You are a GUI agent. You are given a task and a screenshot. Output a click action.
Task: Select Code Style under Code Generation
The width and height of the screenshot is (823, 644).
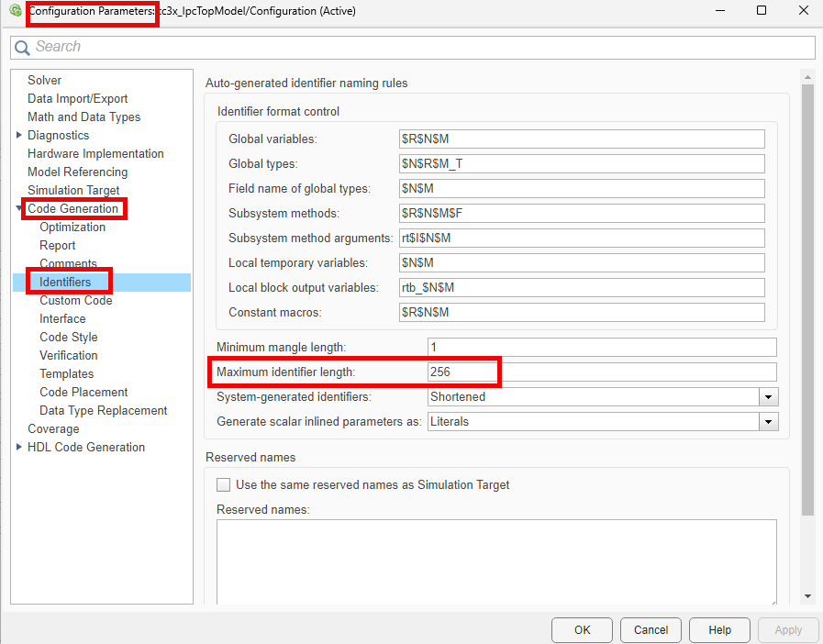pos(68,338)
